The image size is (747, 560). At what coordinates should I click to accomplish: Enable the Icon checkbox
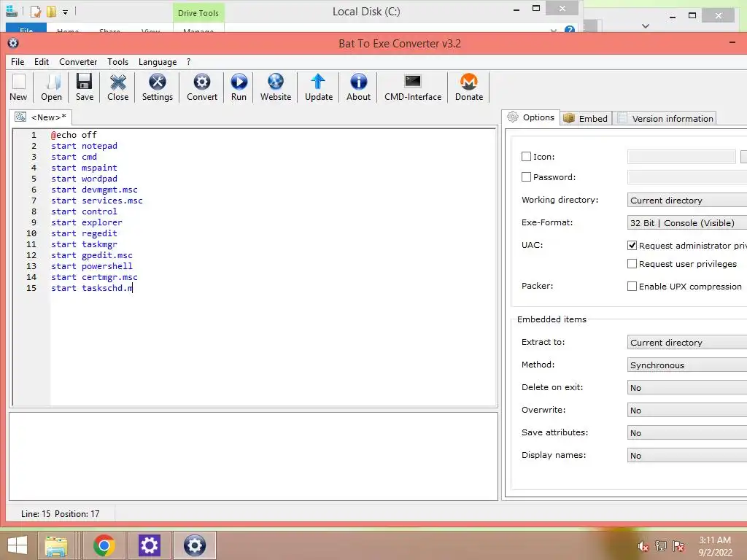pos(526,156)
